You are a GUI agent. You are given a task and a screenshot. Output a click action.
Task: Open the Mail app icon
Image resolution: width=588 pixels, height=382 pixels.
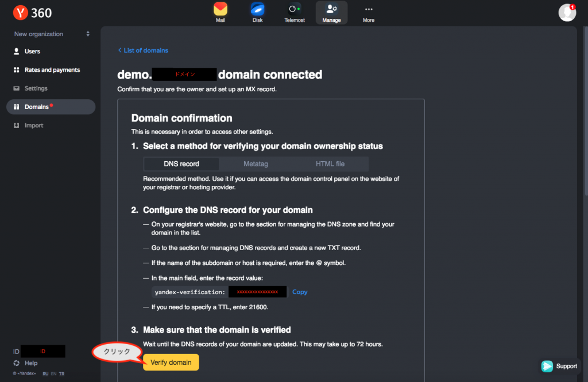220,9
